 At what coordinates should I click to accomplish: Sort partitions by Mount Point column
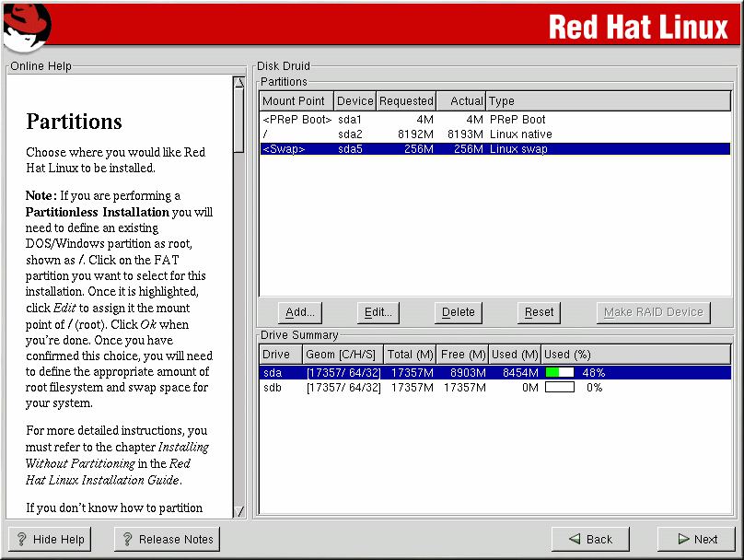tap(296, 101)
